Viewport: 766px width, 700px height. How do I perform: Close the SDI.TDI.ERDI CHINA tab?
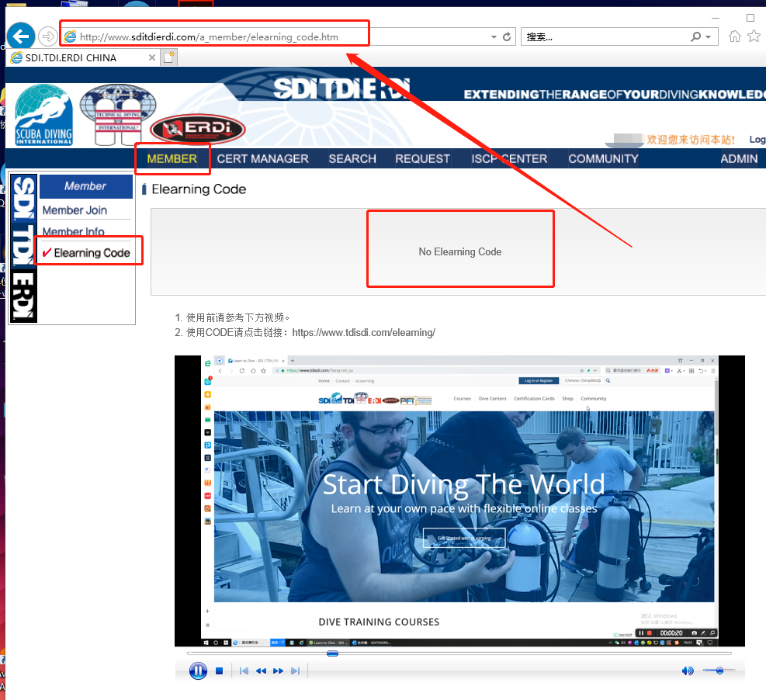[x=152, y=57]
